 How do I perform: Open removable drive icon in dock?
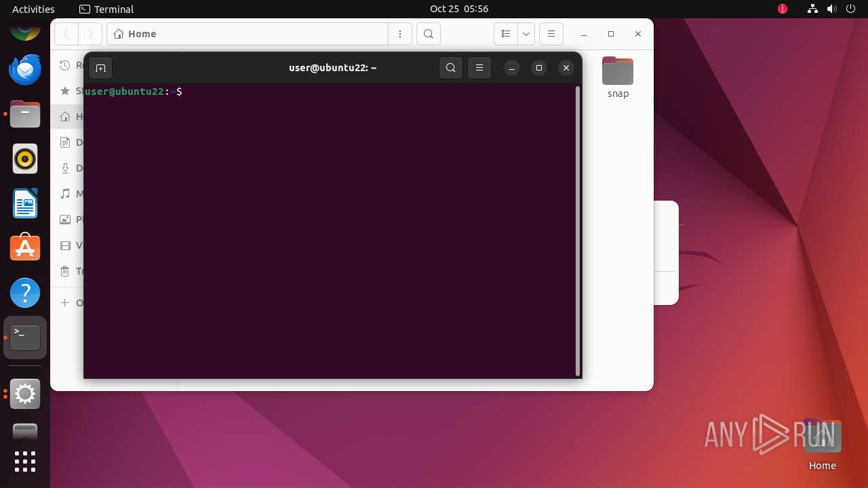tap(25, 432)
